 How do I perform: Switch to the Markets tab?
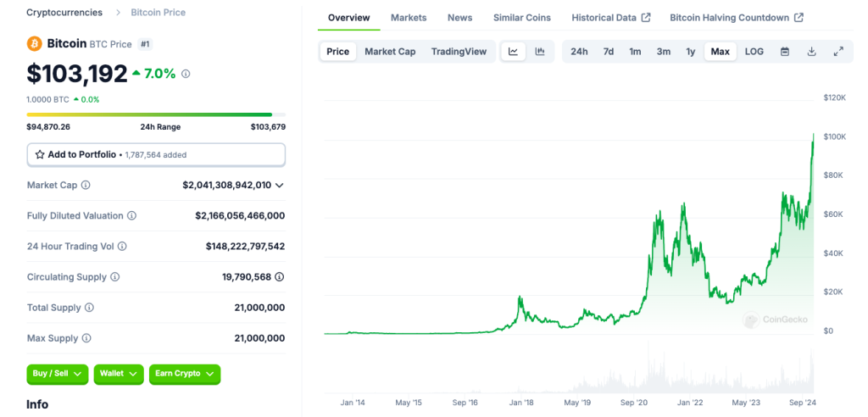[409, 18]
